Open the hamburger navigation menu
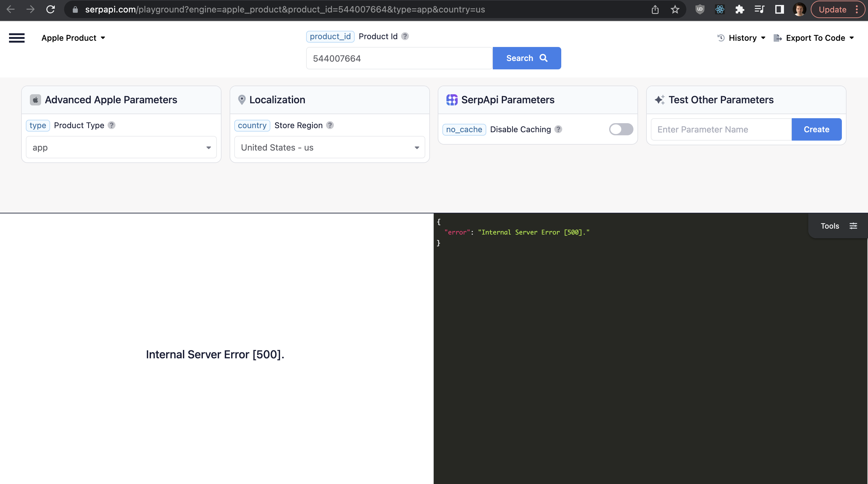 (x=16, y=38)
